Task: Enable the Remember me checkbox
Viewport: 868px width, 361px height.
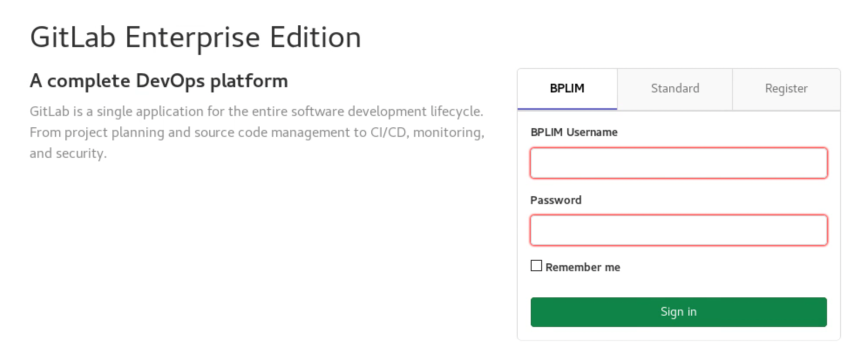Action: [x=536, y=266]
